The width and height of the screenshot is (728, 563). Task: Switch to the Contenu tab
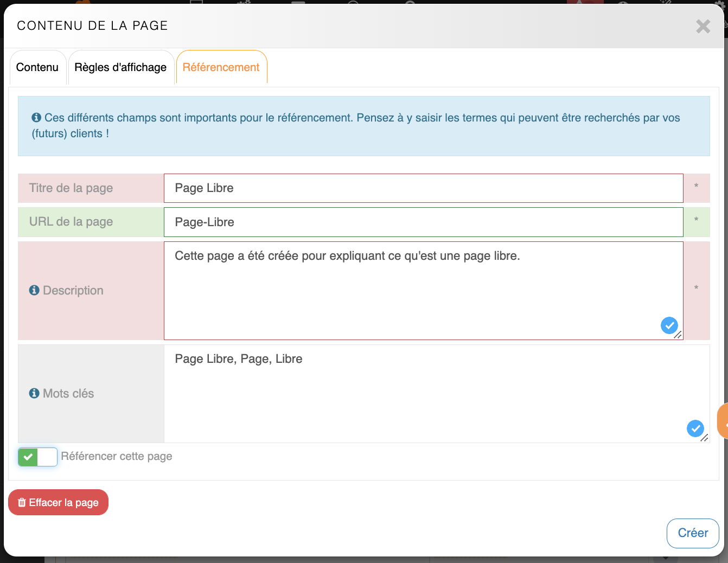coord(37,67)
